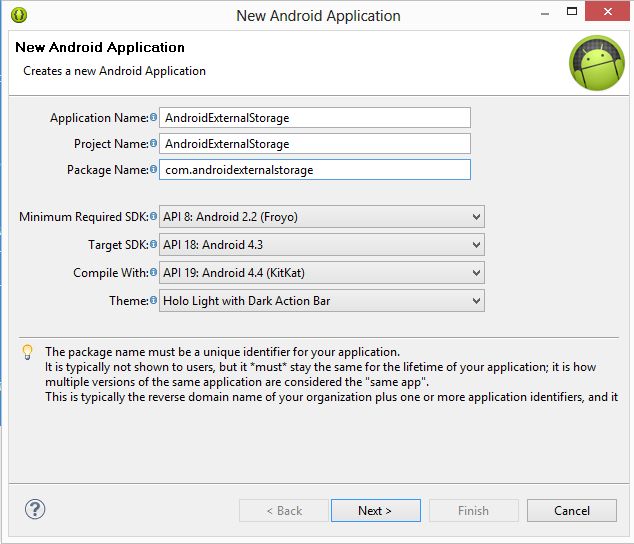This screenshot has width=634, height=544.
Task: Click the Android wizard logo
Action: (x=596, y=63)
